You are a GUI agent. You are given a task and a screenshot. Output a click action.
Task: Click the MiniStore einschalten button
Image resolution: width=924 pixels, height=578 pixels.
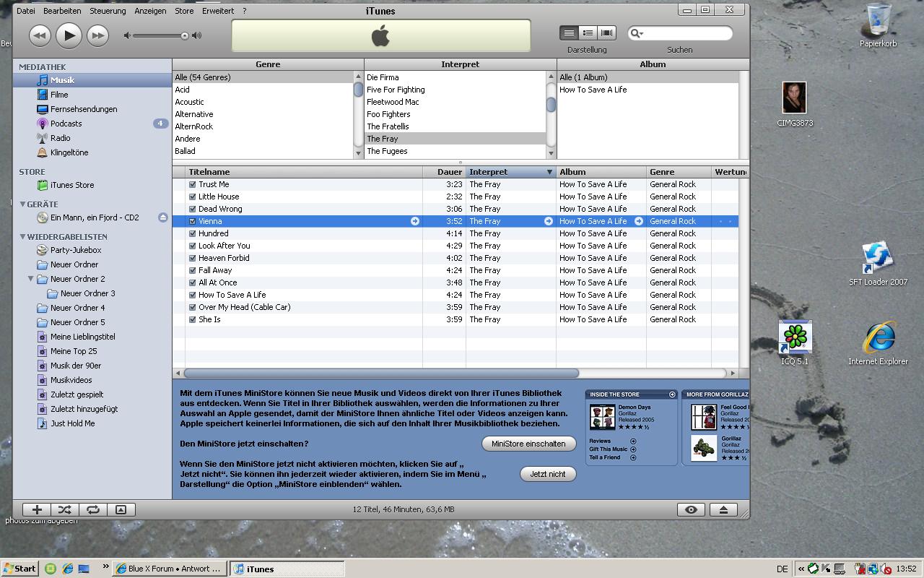point(528,444)
